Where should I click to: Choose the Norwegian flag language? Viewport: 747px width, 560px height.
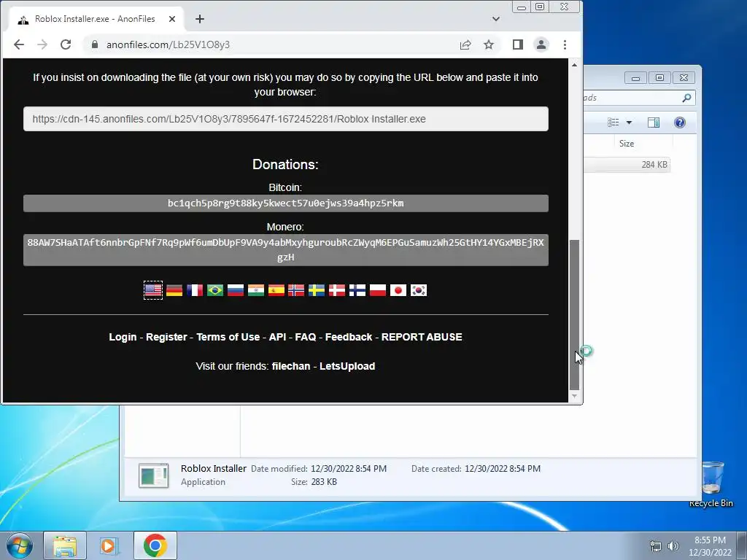(296, 290)
